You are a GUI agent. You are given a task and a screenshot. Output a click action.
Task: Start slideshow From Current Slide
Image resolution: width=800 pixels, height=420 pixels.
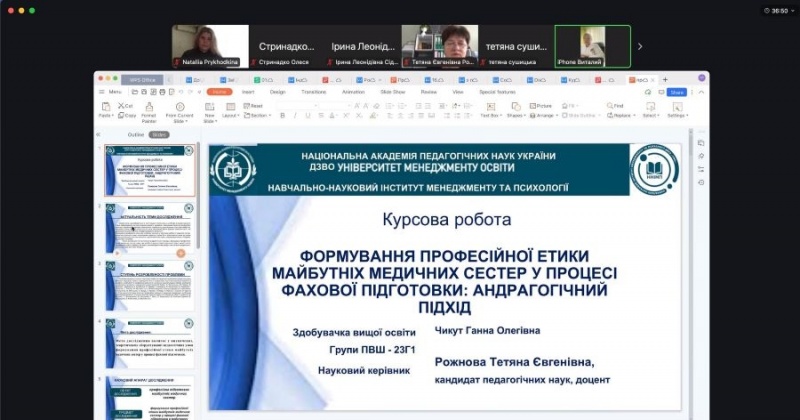pyautogui.click(x=179, y=109)
